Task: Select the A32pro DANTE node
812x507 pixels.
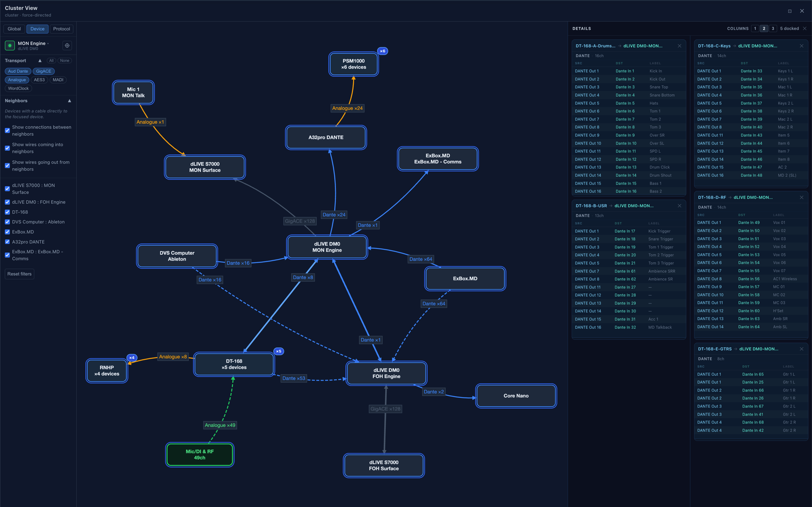Action: click(x=326, y=138)
